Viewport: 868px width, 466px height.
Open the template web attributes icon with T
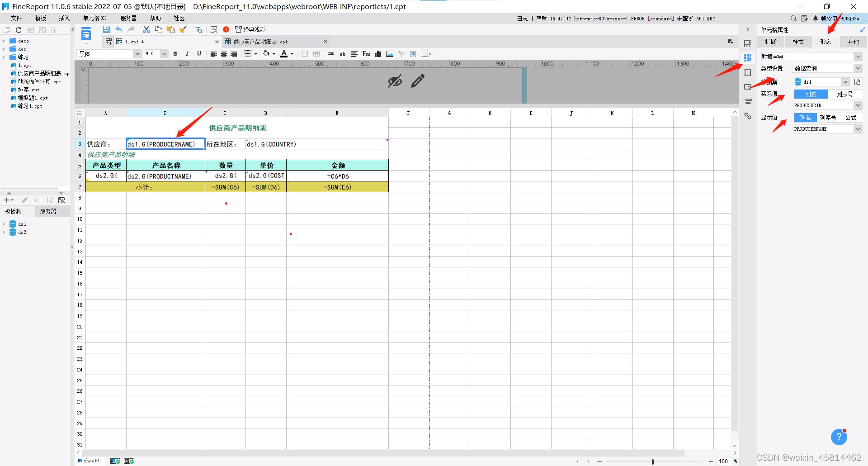(x=198, y=29)
